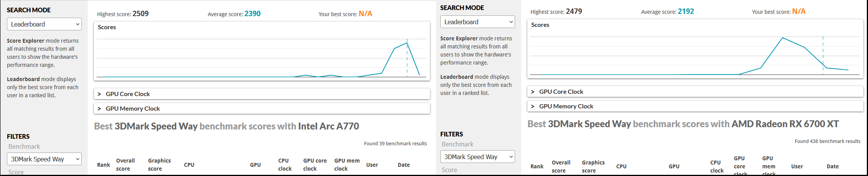Click Rank column header in RX 6700 XT table

537,166
